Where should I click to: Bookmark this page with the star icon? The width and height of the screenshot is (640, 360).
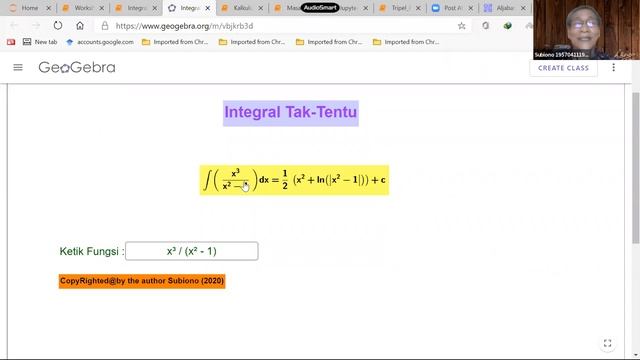[x=462, y=26]
